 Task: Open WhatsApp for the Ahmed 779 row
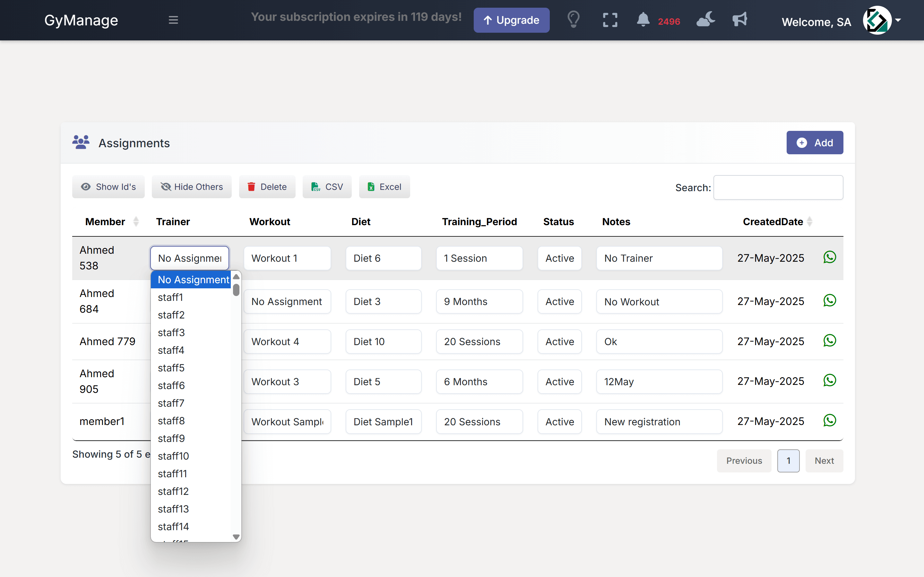[x=829, y=341]
